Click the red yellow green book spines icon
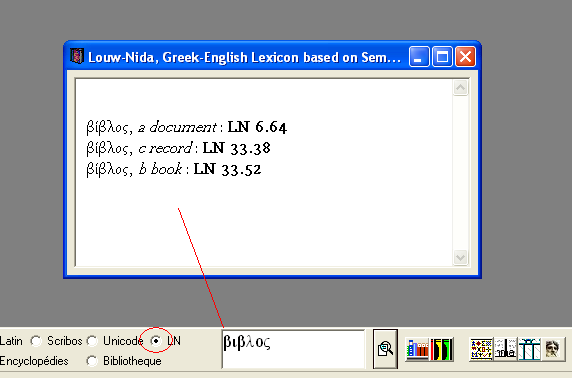Image resolution: width=572 pixels, height=378 pixels. click(x=442, y=349)
